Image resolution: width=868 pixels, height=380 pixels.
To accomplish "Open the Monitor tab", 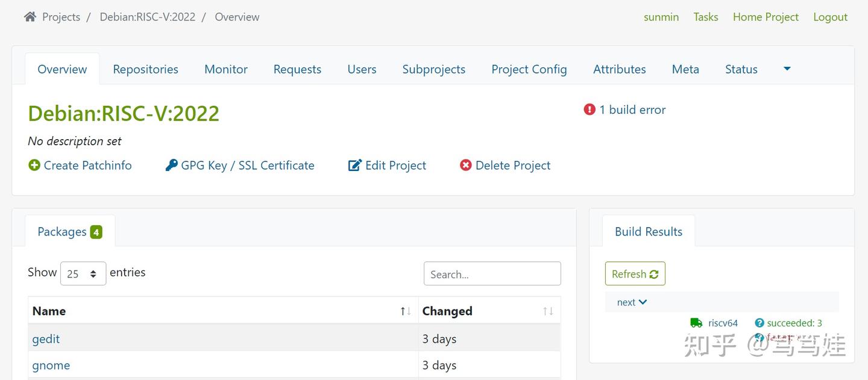I will [226, 69].
